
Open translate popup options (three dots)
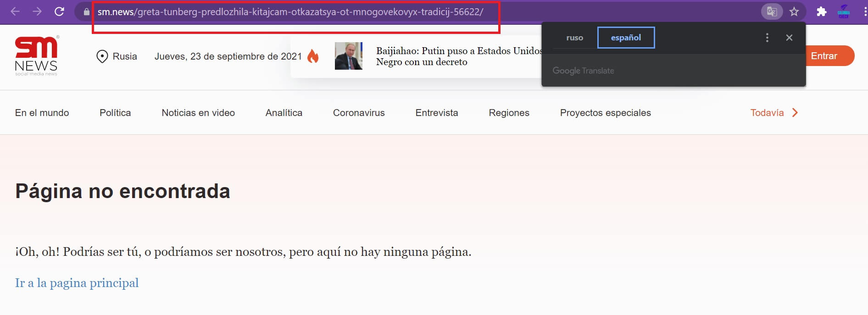coord(767,38)
